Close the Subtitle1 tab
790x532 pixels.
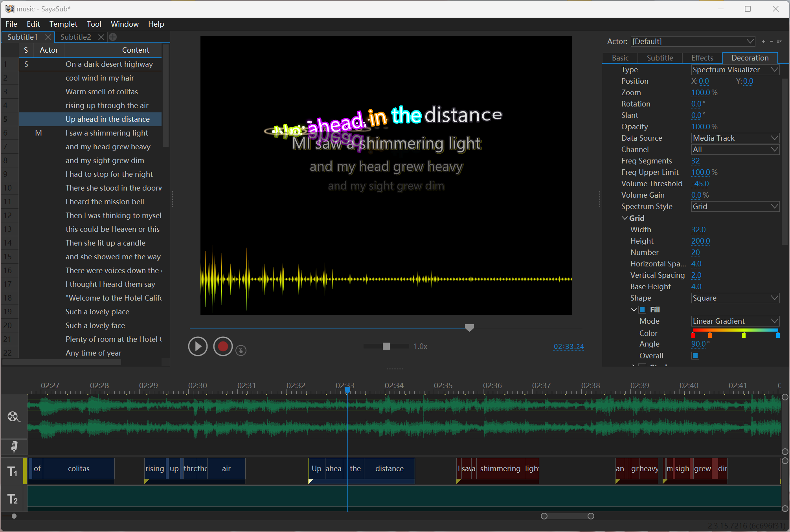pos(48,37)
